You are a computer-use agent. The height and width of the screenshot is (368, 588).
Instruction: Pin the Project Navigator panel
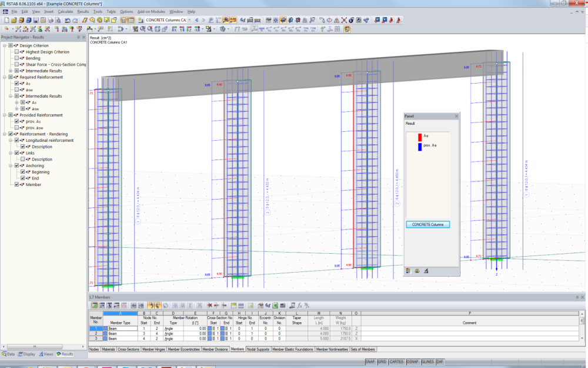point(78,37)
